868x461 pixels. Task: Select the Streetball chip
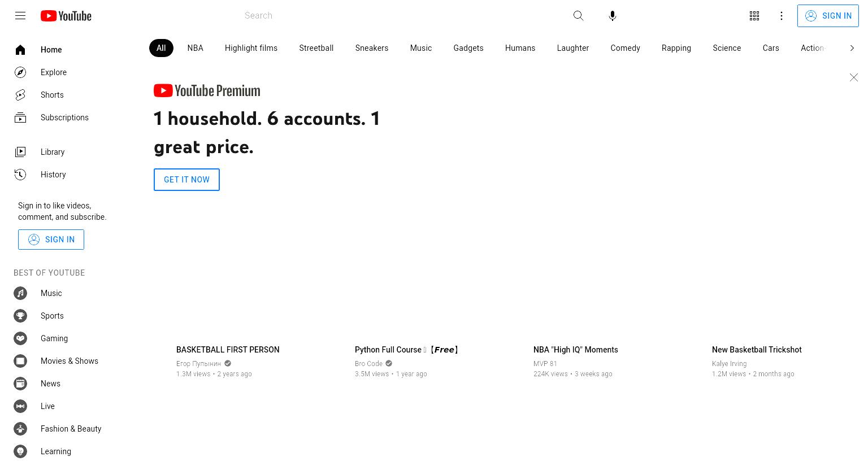coord(316,48)
